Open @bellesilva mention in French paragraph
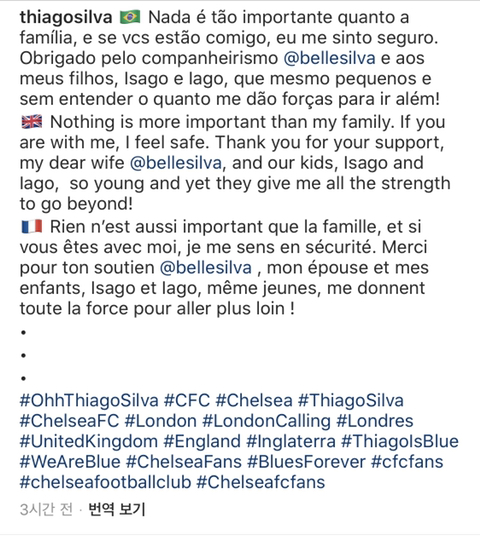 tap(206, 268)
